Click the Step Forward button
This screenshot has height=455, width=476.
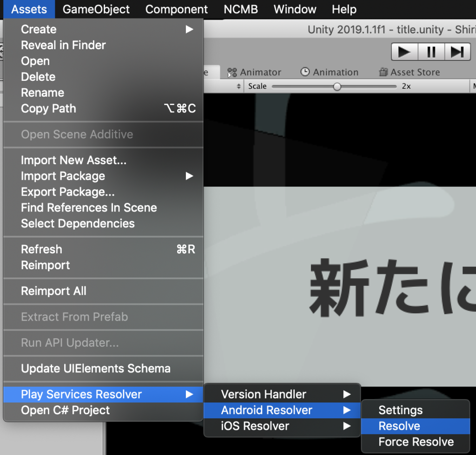click(457, 52)
